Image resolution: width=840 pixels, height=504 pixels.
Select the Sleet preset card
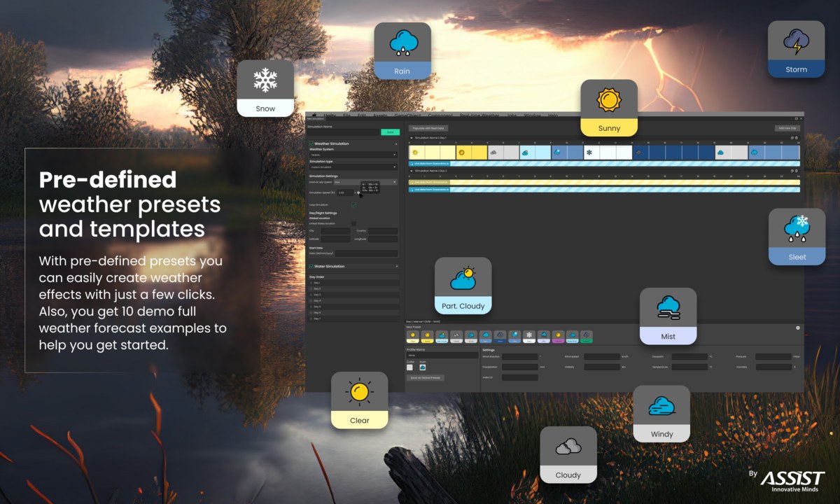point(797,237)
